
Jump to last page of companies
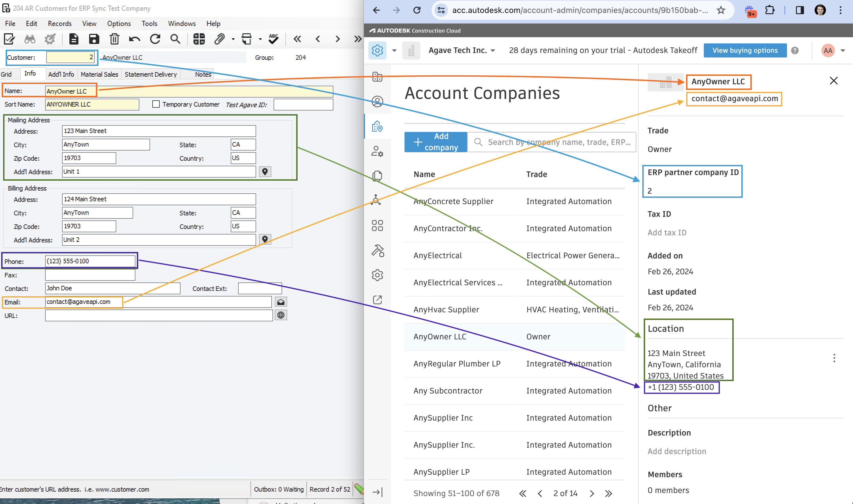(x=609, y=493)
